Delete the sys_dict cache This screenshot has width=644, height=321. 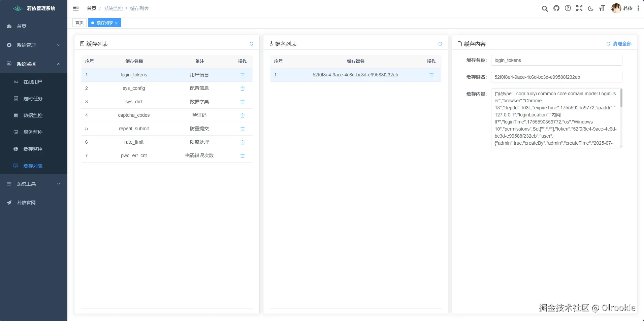click(243, 102)
